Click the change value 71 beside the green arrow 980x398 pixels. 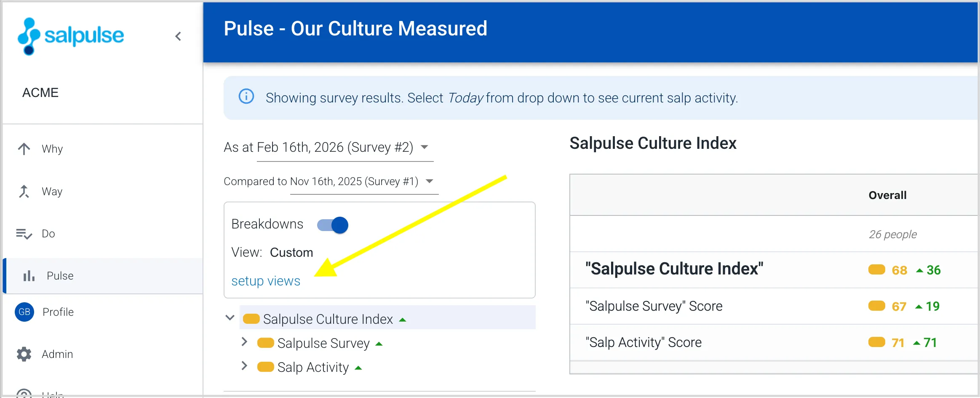click(930, 343)
